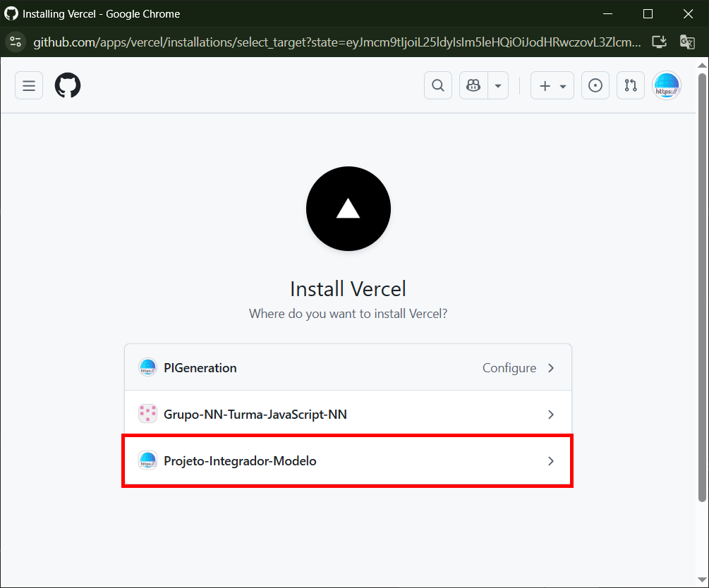
Task: Expand the Copilot dropdown arrow
Action: pyautogui.click(x=498, y=85)
